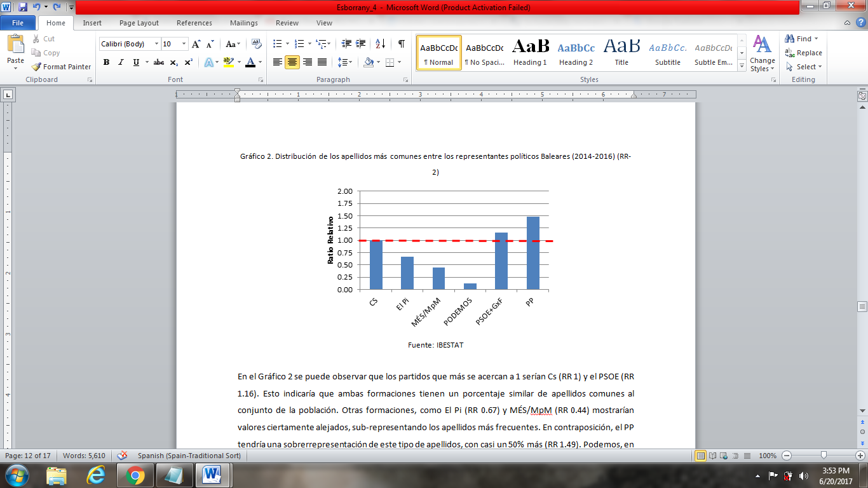Click the Format Painter brush icon
The height and width of the screenshot is (488, 868).
coord(37,67)
